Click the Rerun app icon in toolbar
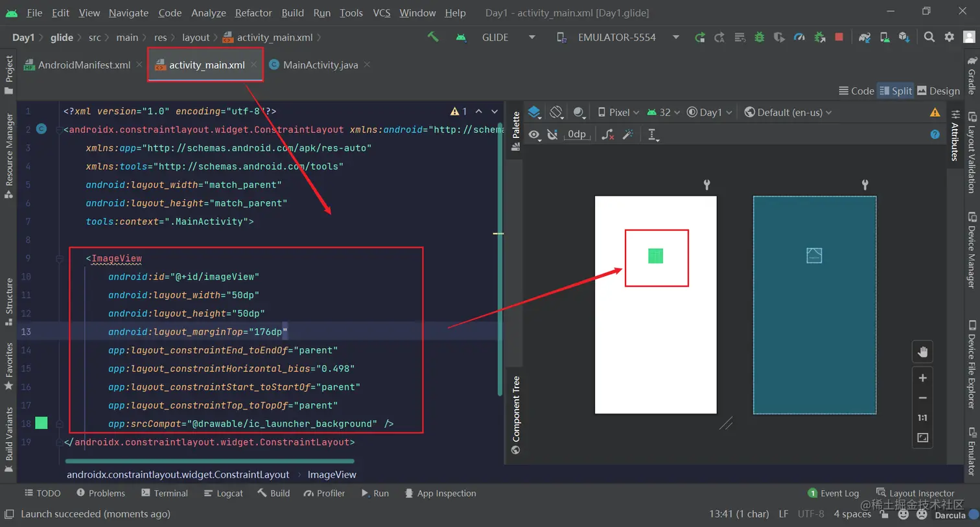The width and height of the screenshot is (980, 527). tap(699, 38)
